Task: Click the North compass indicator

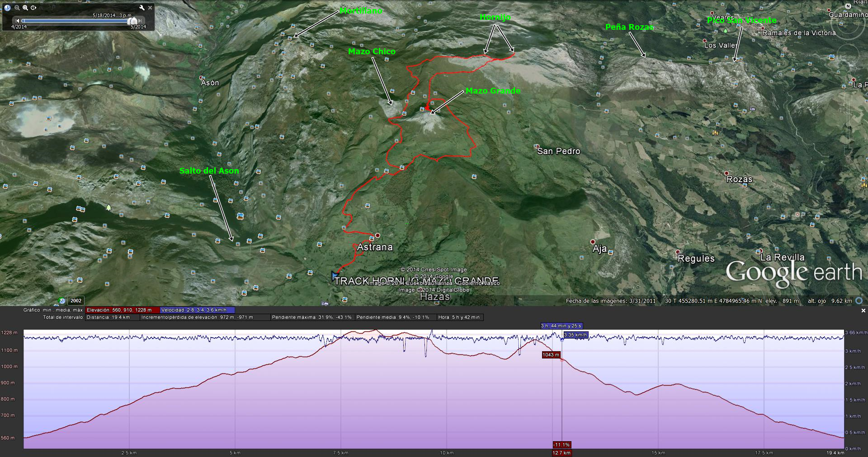Action: 848,6
